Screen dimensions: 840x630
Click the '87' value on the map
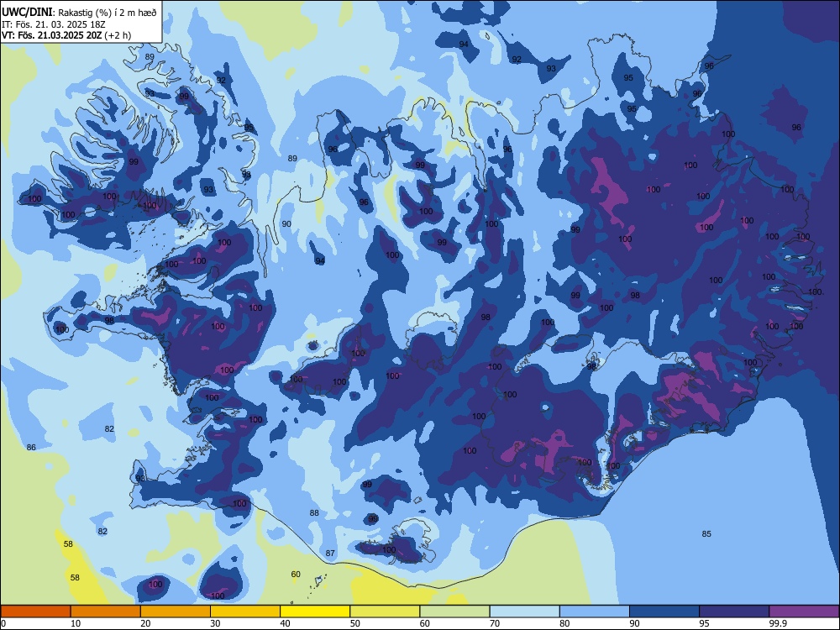pyautogui.click(x=330, y=553)
